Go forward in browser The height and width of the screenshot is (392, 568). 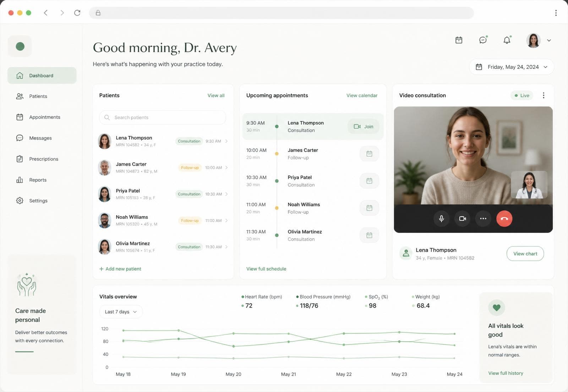[x=62, y=13]
